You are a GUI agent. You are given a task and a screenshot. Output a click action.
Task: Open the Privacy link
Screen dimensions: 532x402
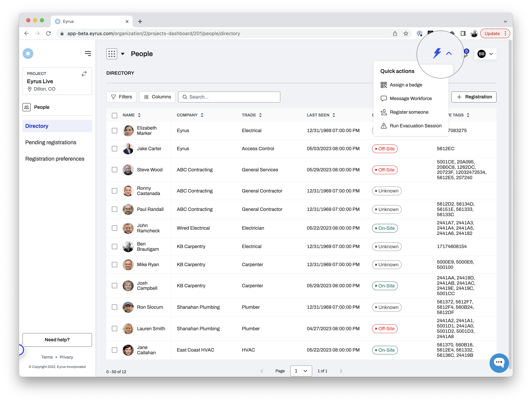click(x=66, y=357)
